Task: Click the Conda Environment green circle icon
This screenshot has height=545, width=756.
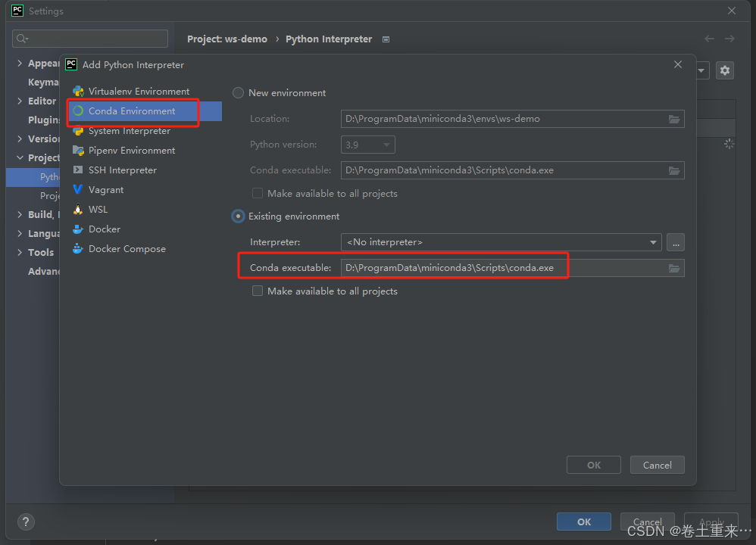Action: (x=78, y=111)
